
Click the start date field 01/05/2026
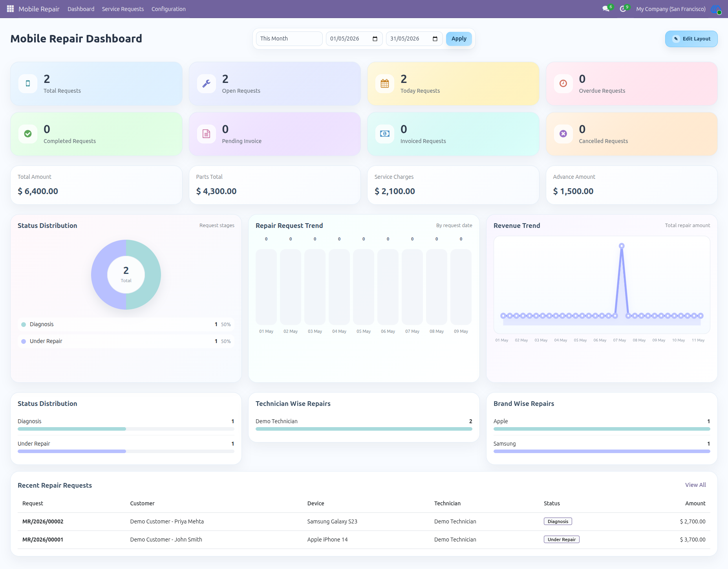point(354,39)
